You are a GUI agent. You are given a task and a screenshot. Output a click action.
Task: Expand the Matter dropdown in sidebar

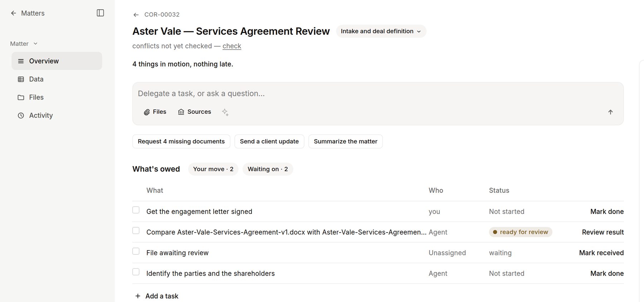pos(24,44)
